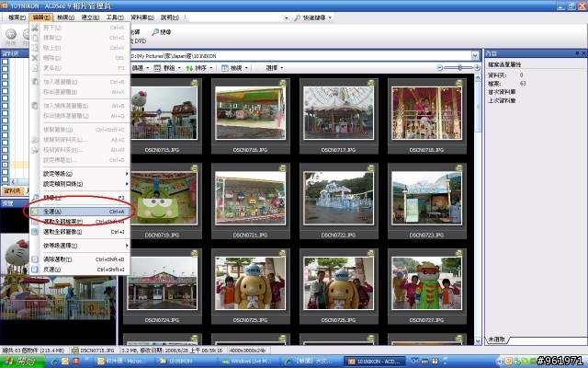This screenshot has width=588, height=368.
Task: Tick the second checkbox in the 資料夾 folder pane
Action: tap(5, 69)
